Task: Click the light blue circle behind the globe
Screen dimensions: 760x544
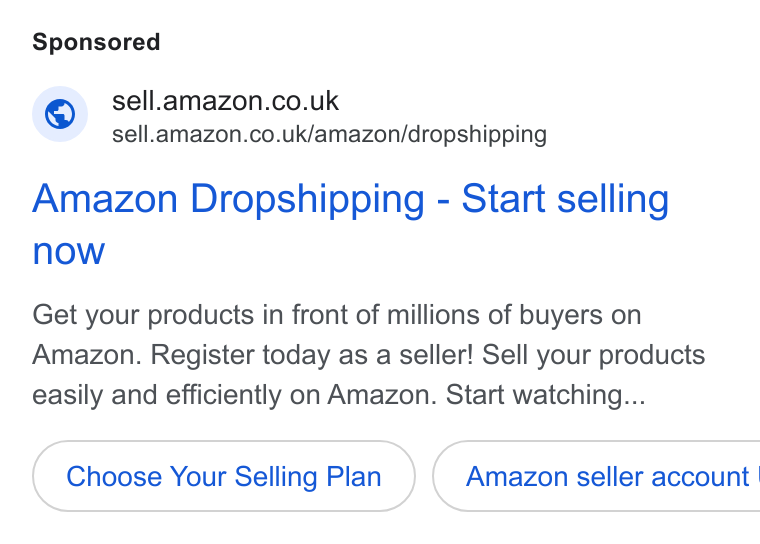Action: tap(60, 114)
